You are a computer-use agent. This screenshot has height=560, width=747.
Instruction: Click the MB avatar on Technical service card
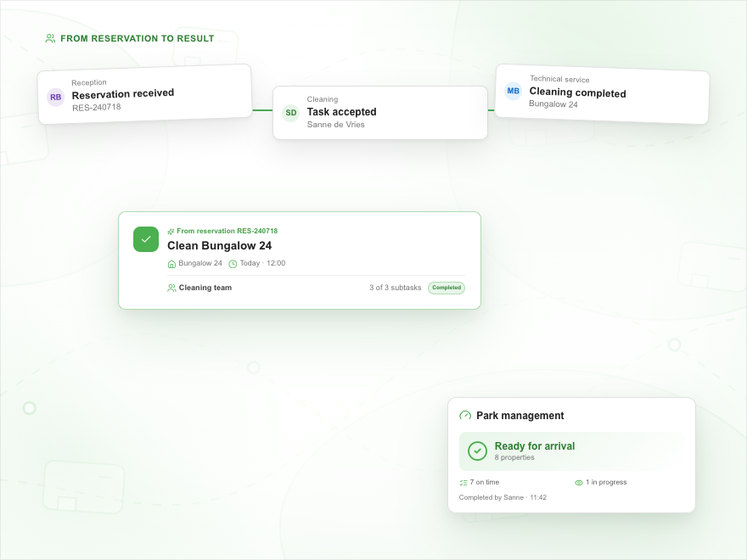click(x=513, y=91)
